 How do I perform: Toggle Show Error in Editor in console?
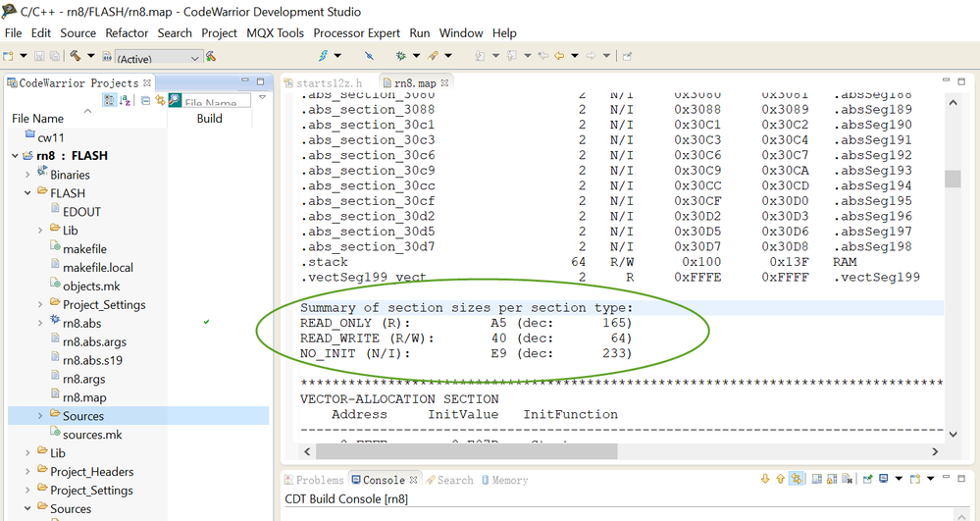tap(796, 479)
